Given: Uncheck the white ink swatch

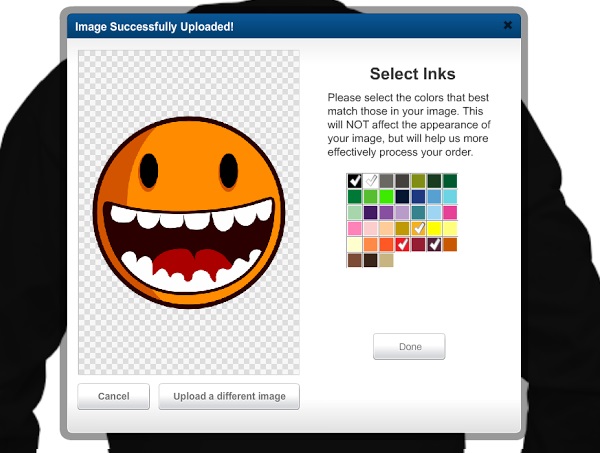Looking at the screenshot, I should click(371, 181).
